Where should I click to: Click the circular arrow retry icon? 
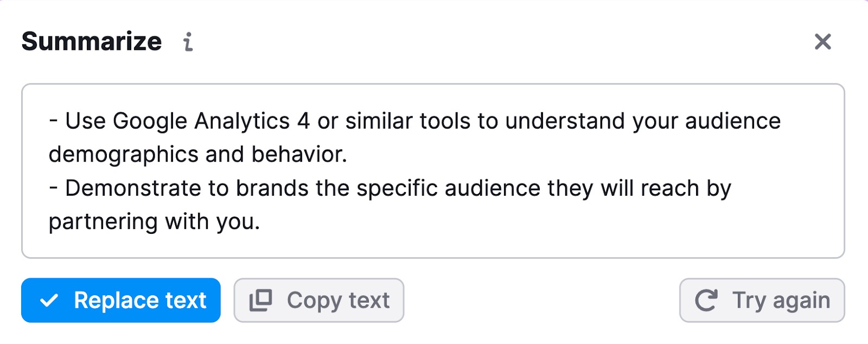(x=706, y=301)
